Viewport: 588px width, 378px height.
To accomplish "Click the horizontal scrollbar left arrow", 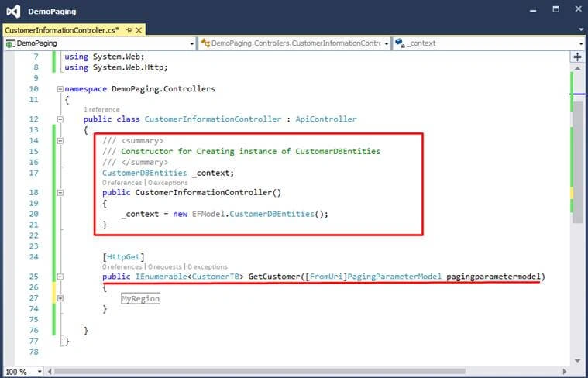I will 50,372.
